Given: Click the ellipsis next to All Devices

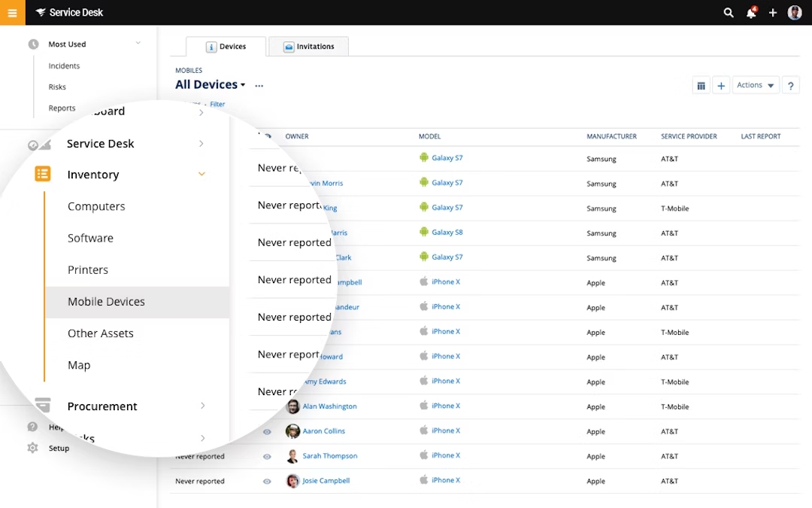Looking at the screenshot, I should tap(259, 85).
